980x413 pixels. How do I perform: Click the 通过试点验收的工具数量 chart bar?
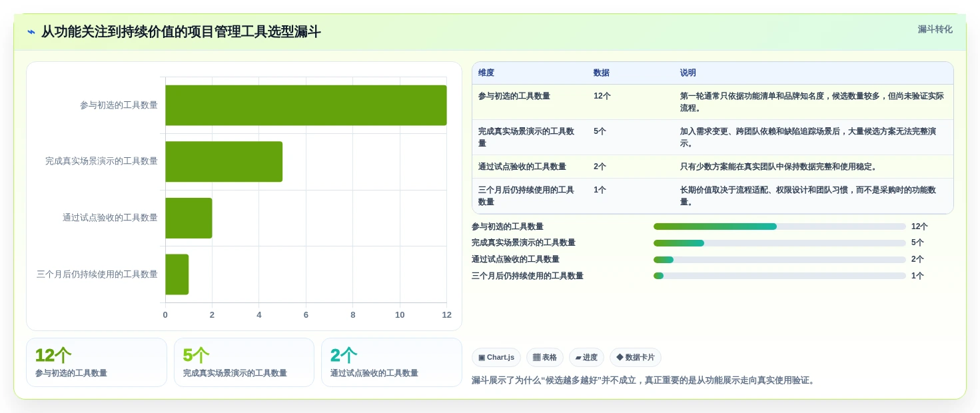click(189, 218)
